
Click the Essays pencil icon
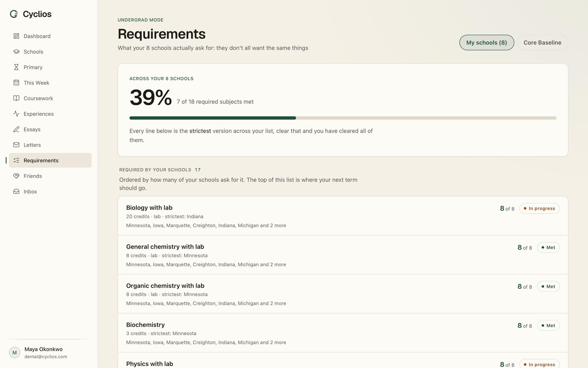point(16,129)
